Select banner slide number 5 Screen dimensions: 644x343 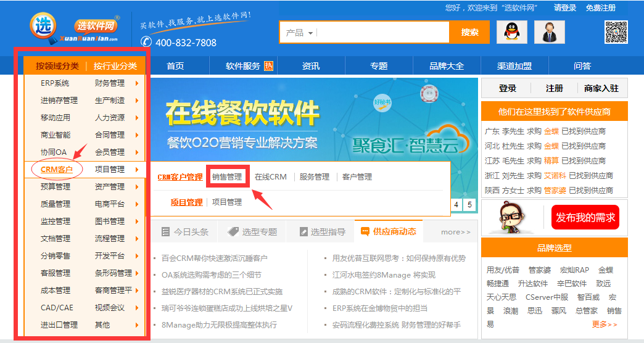[x=469, y=205]
